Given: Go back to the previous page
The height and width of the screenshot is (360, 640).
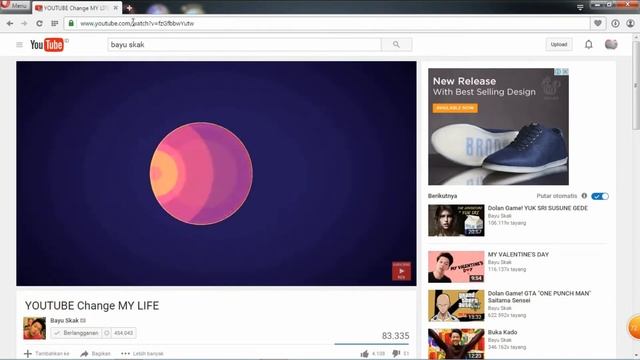Looking at the screenshot, I should (10, 24).
